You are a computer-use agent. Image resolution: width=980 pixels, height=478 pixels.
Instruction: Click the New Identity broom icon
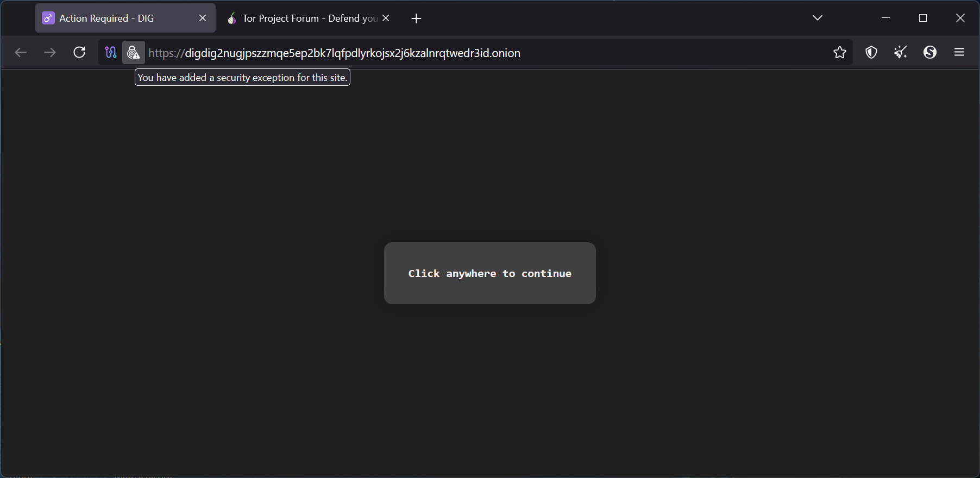pyautogui.click(x=901, y=52)
